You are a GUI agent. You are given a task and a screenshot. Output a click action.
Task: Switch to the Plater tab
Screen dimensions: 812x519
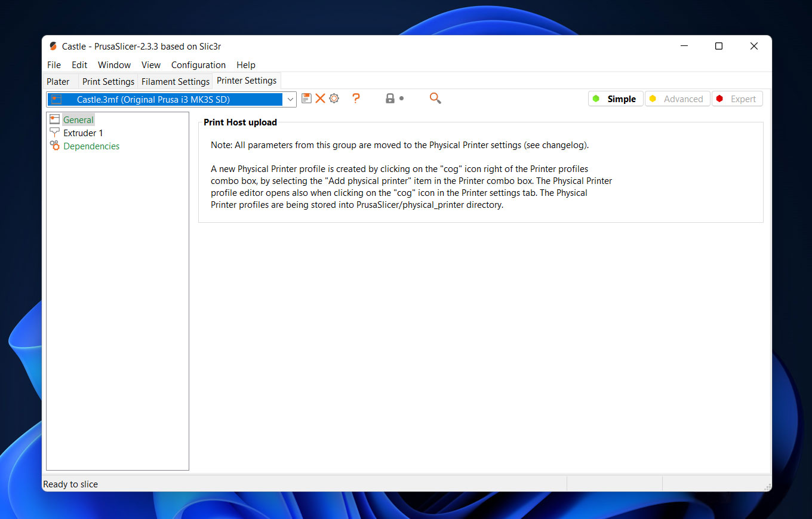(x=59, y=81)
